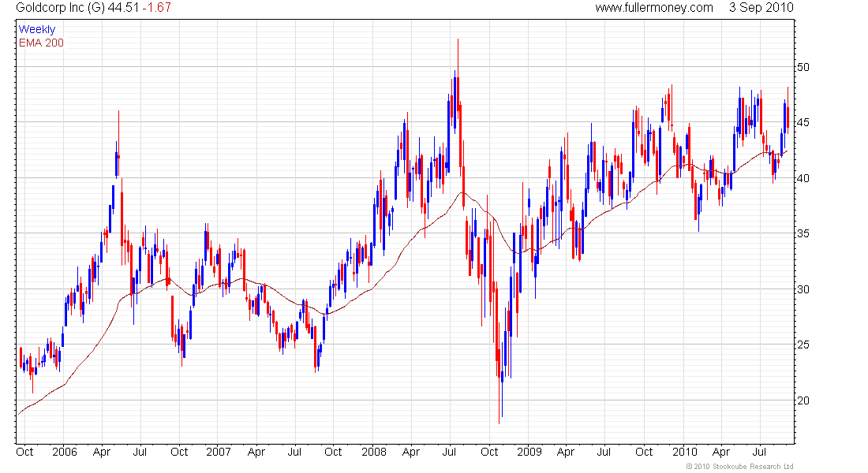This screenshot has width=868, height=473.
Task: Click the '20' price axis label
Action: tap(803, 400)
